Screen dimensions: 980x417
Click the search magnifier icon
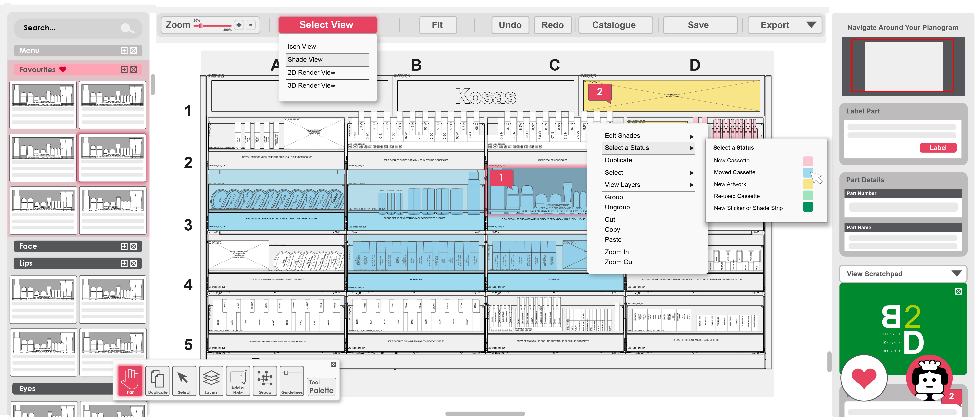click(127, 28)
